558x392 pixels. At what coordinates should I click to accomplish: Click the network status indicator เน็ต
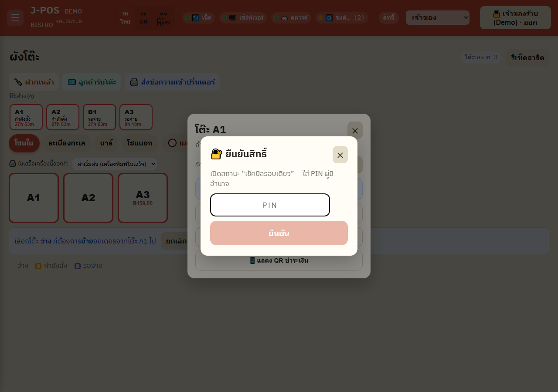pos(198,18)
